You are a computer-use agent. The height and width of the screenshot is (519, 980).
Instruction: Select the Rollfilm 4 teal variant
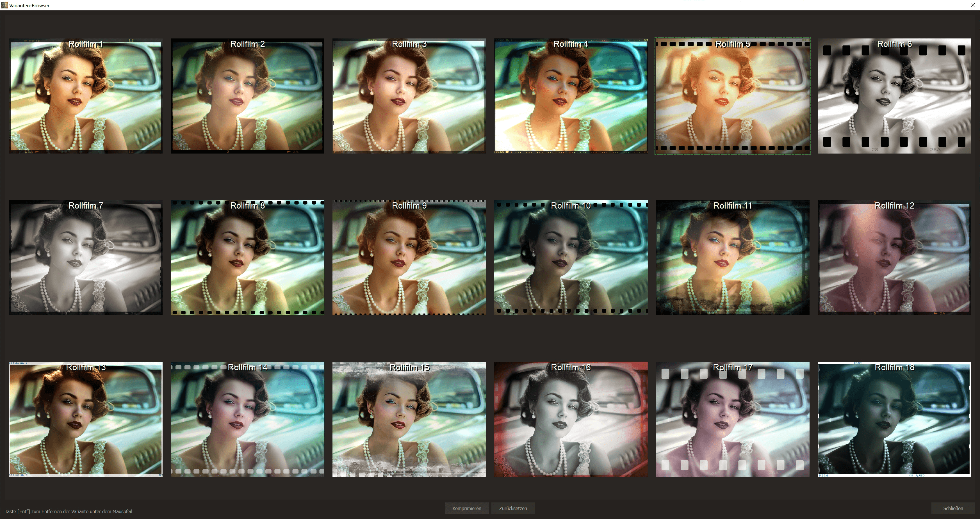tap(571, 96)
